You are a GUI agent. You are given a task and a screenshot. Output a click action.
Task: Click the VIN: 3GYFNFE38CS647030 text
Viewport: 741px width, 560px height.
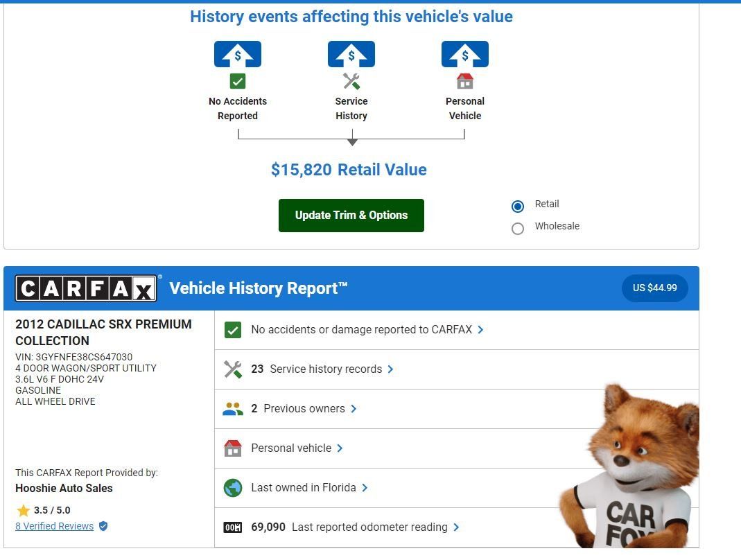pyautogui.click(x=73, y=357)
